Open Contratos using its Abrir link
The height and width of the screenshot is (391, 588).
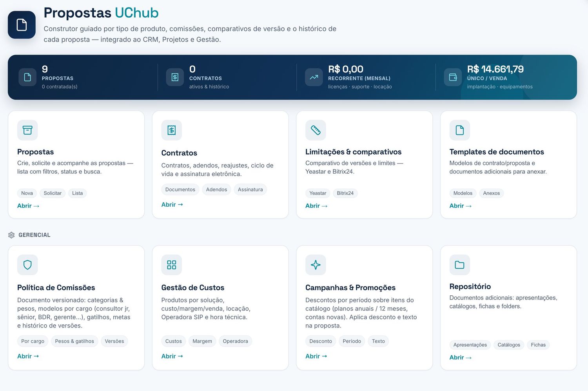[172, 205]
